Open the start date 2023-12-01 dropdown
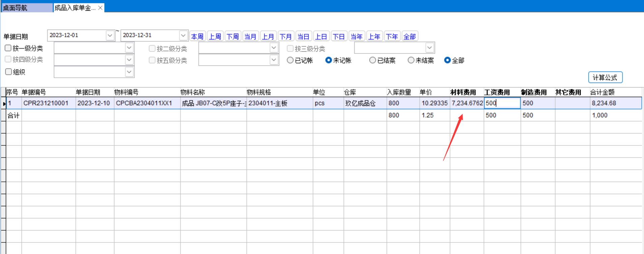Viewport: 644px width, 254px height. 110,35
